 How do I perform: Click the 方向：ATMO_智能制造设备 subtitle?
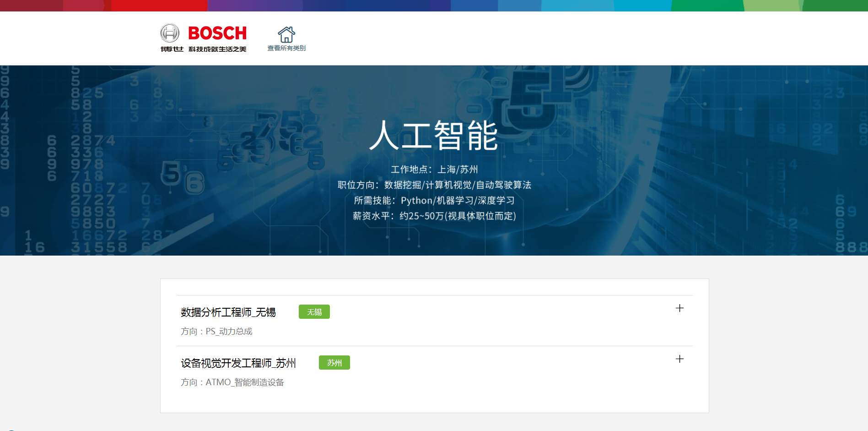(x=232, y=382)
